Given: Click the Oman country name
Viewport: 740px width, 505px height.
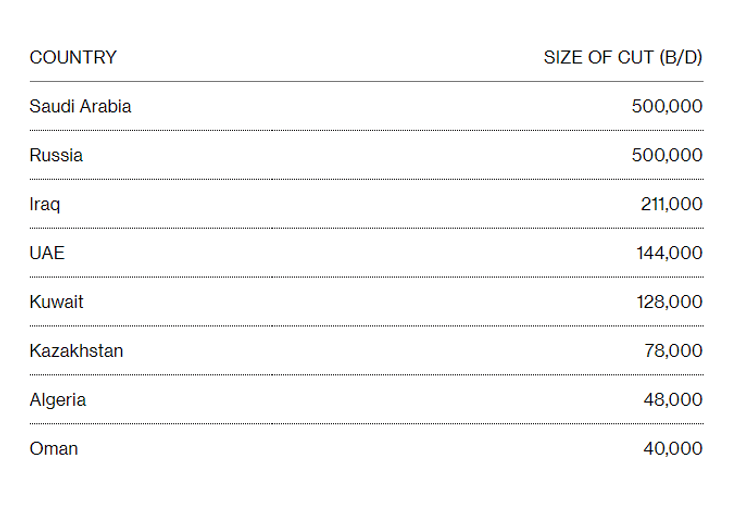Looking at the screenshot, I should (x=54, y=449).
